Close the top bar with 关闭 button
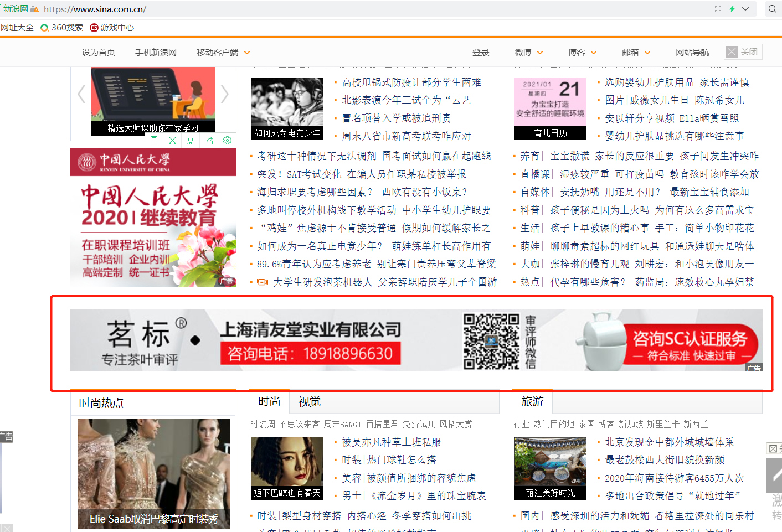Viewport: 782px width, 532px height. click(x=743, y=51)
